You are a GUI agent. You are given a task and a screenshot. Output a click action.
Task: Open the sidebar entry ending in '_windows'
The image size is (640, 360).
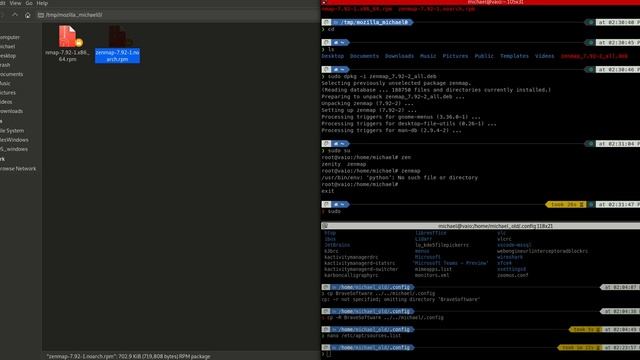(x=14, y=149)
